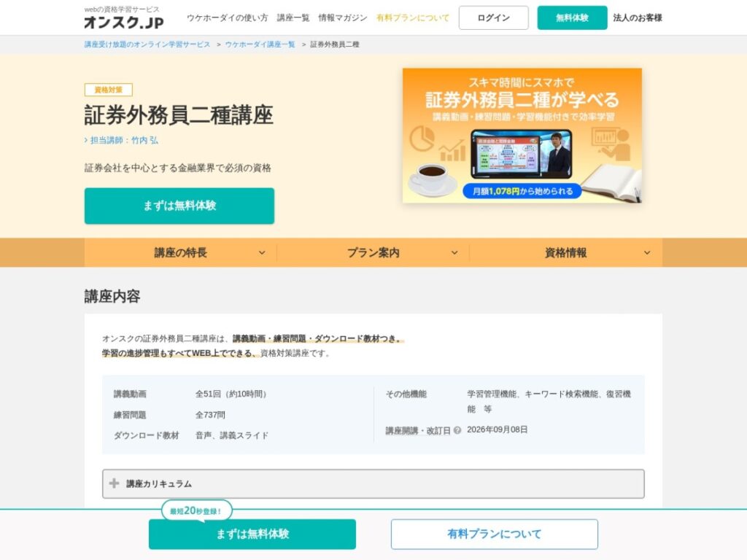Open 情報マガジン in the top navigation

tap(343, 17)
